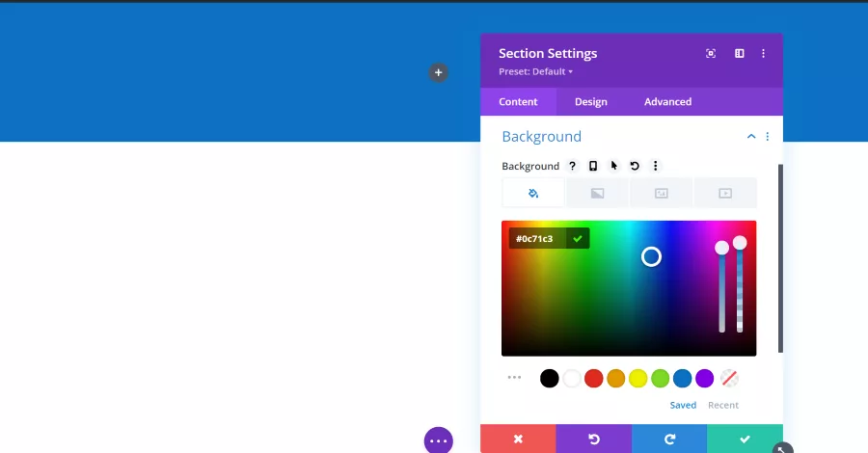Confirm the hex color with green checkmark
This screenshot has height=453, width=868.
click(x=578, y=238)
